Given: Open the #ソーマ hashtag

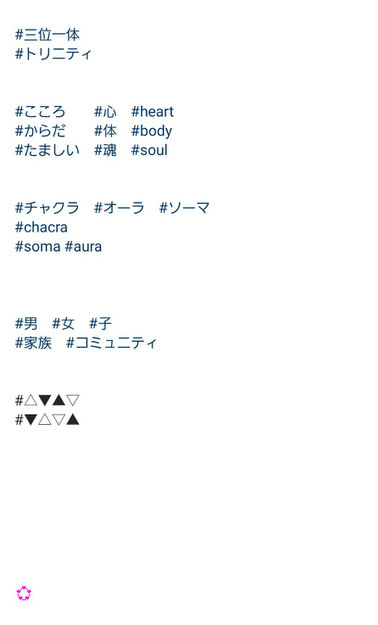Looking at the screenshot, I should [184, 208].
